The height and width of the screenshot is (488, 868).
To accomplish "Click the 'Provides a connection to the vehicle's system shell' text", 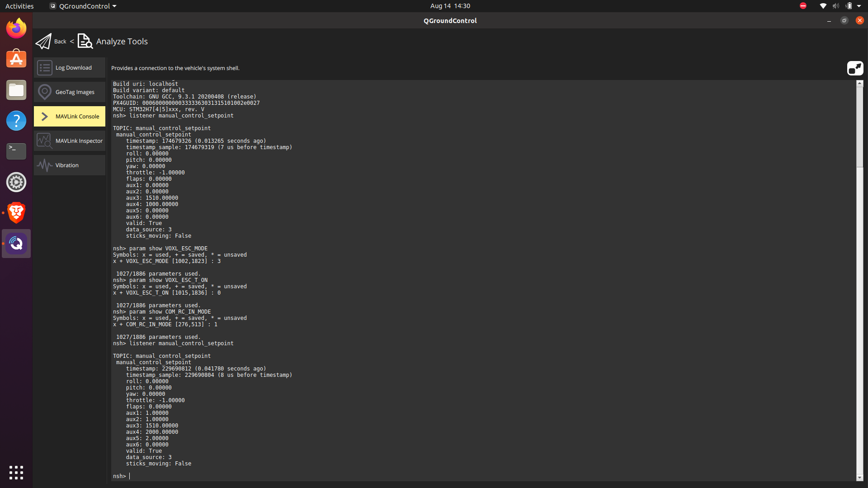I will tap(175, 68).
